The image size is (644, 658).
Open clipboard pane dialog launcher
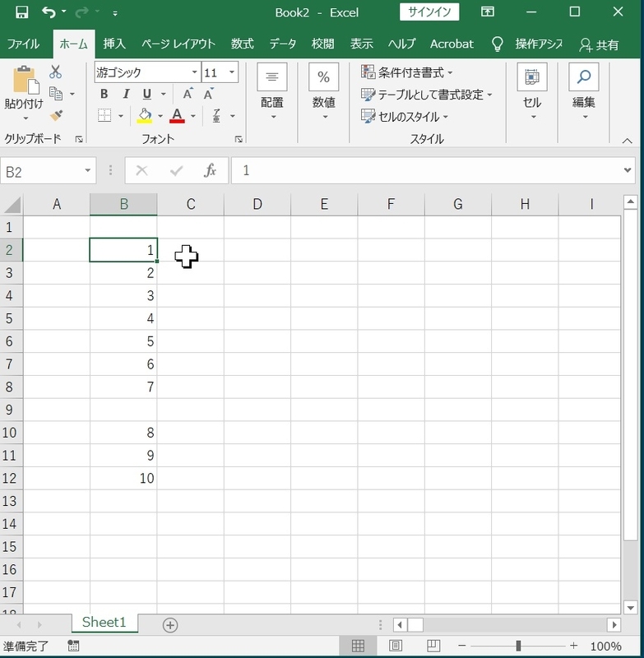[78, 139]
